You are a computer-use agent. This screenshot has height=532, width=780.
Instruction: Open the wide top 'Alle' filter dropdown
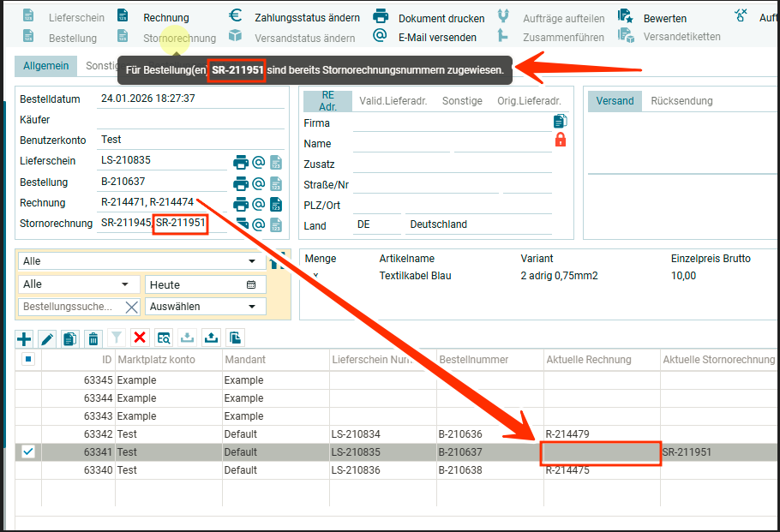point(141,261)
